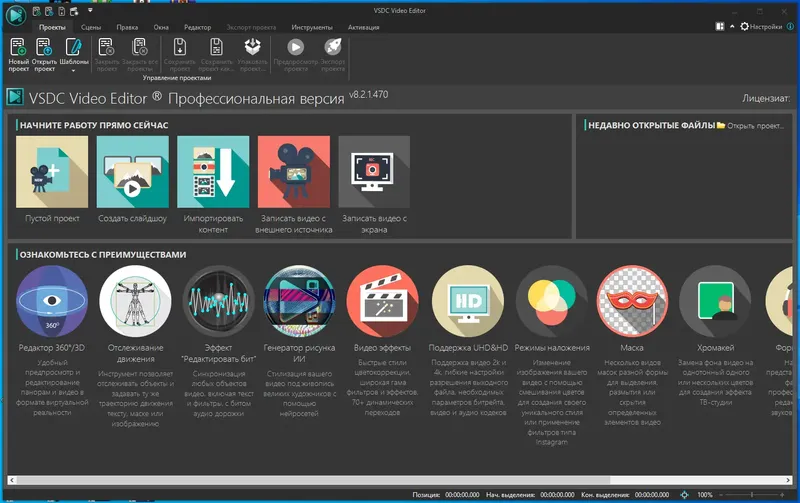Click 100% zoom value in status bar
The image size is (800, 503).
[x=705, y=494]
